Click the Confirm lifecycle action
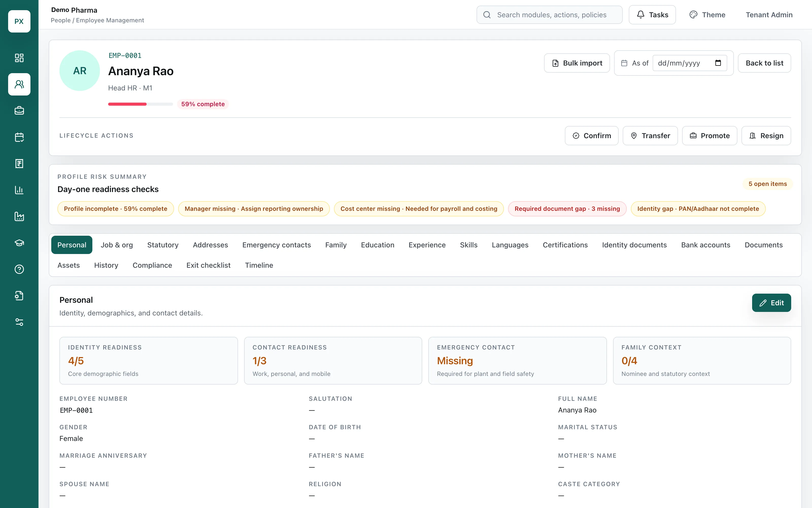Viewport: 812px width, 508px height. tap(591, 136)
